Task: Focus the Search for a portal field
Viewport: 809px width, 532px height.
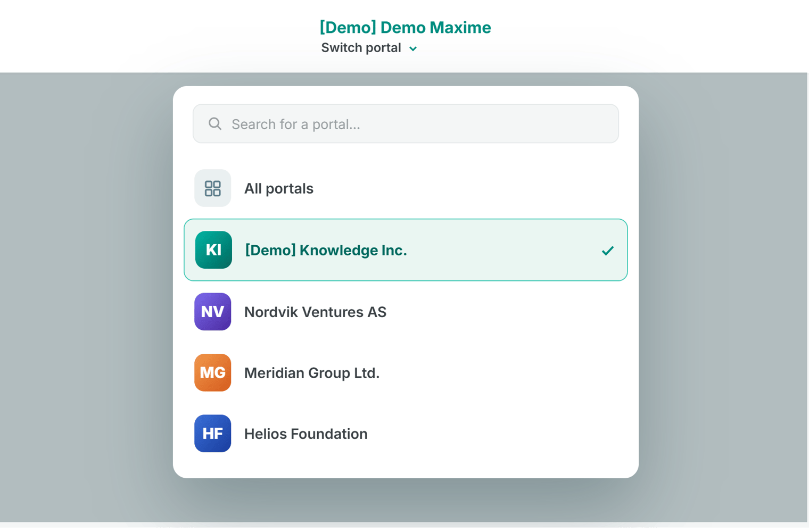Action: pyautogui.click(x=406, y=124)
